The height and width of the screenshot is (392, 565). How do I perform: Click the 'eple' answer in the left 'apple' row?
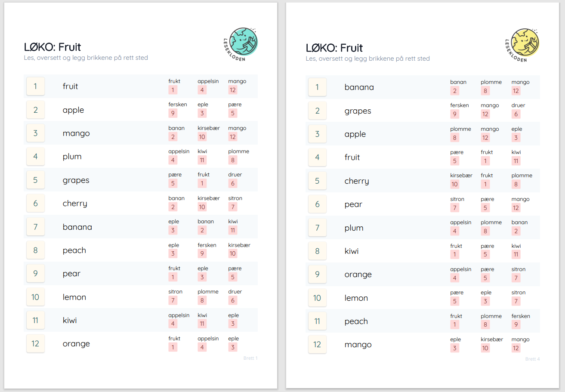pyautogui.click(x=203, y=105)
